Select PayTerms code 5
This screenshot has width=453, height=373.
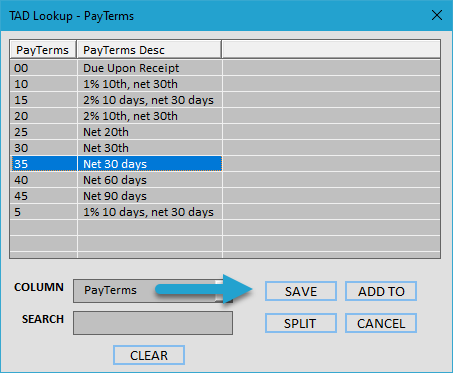[44, 212]
